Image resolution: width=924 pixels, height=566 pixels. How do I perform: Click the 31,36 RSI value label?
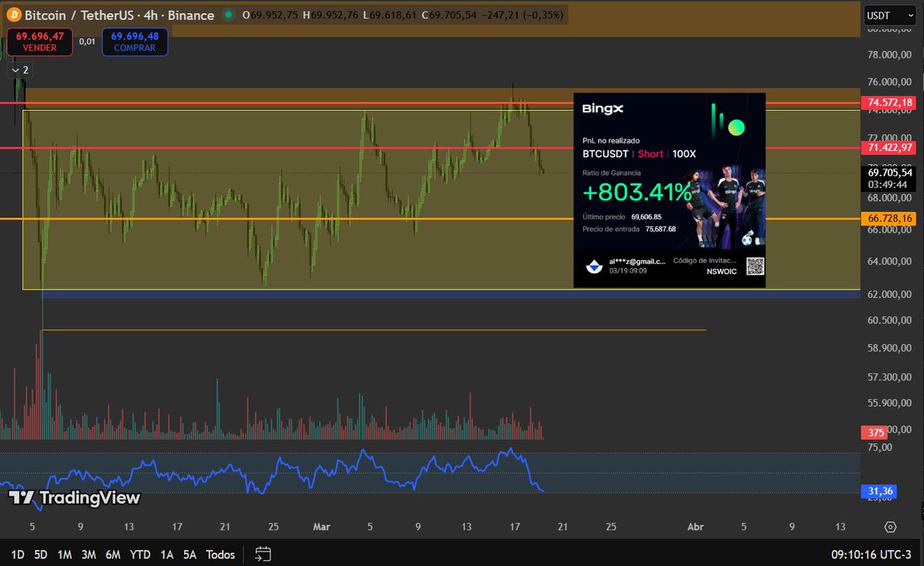(x=880, y=491)
